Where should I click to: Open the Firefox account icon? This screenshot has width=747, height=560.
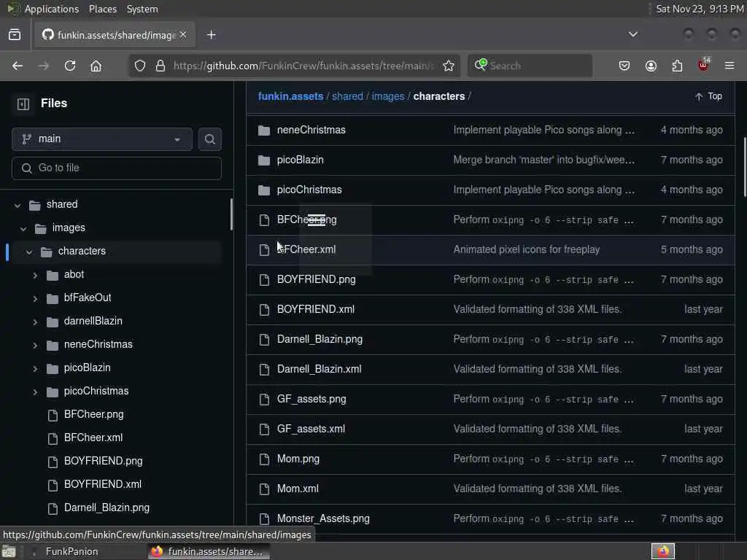pos(651,66)
